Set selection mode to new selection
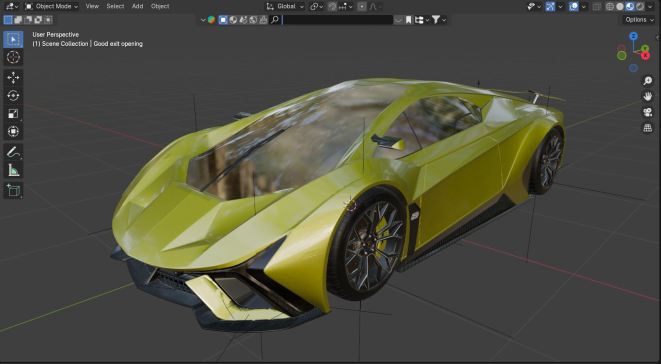Viewport: 661px width, 364px height. click(8, 19)
